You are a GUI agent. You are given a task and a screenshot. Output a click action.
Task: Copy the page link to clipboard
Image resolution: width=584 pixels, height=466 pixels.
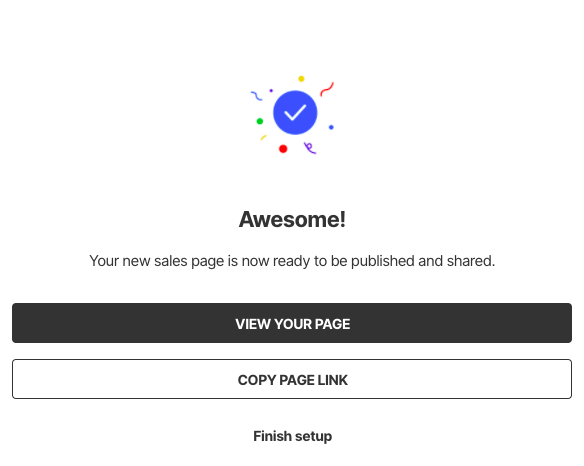tap(292, 379)
